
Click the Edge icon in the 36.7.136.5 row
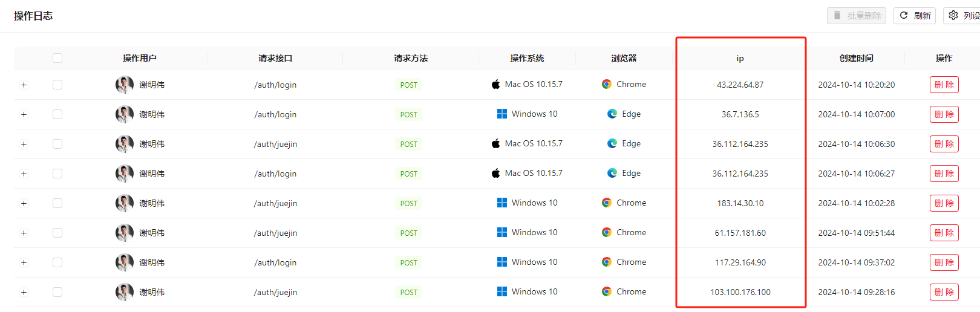pos(612,114)
